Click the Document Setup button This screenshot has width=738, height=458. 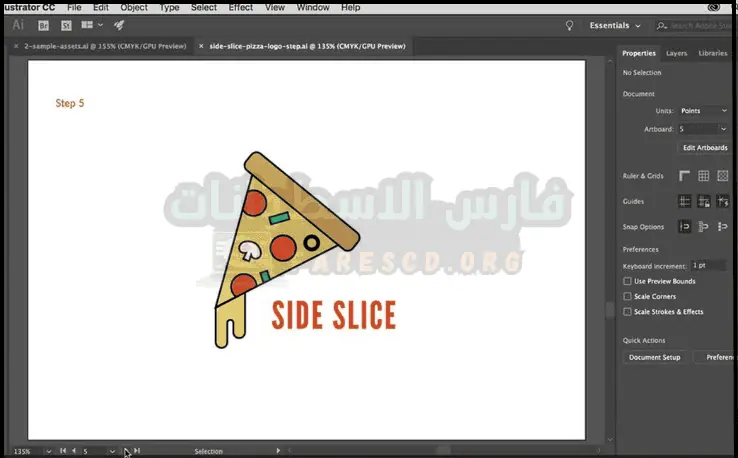coord(656,357)
